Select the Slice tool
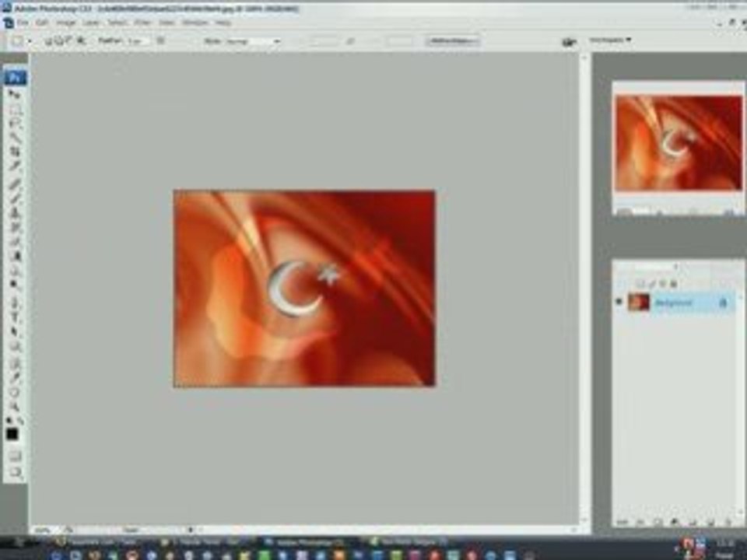747x560 pixels. coord(16,166)
